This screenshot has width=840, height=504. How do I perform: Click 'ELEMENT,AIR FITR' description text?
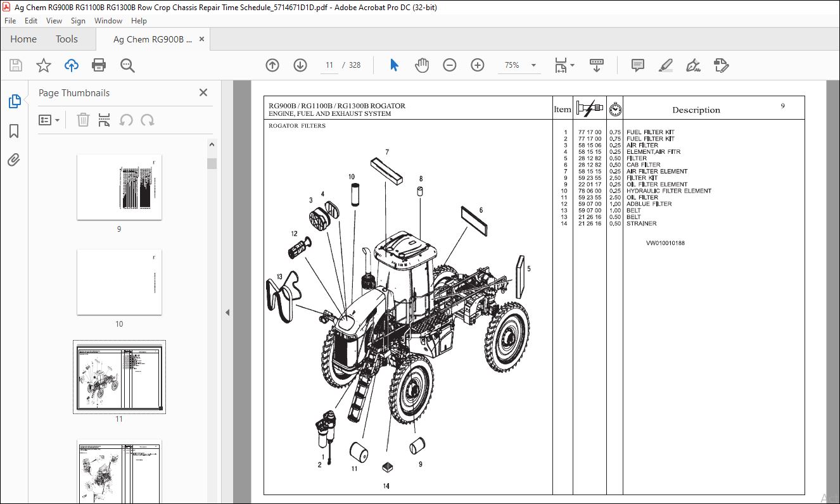pyautogui.click(x=653, y=152)
